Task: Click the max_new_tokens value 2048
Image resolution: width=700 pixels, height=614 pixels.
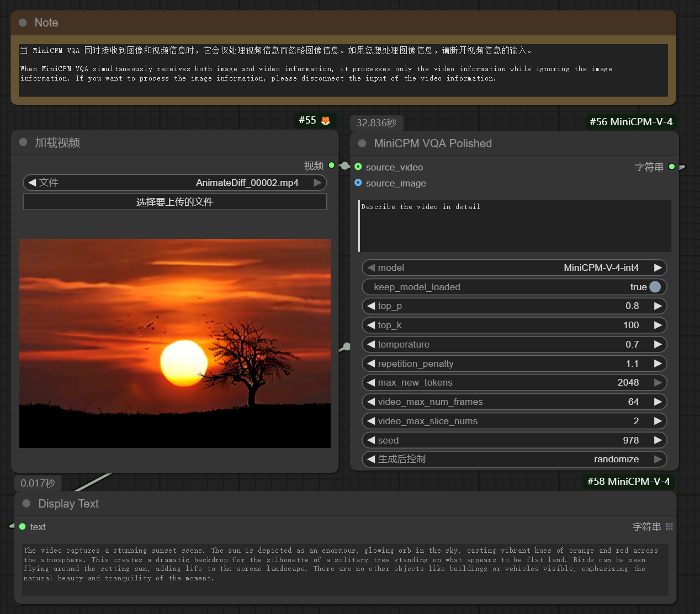Action: tap(628, 382)
